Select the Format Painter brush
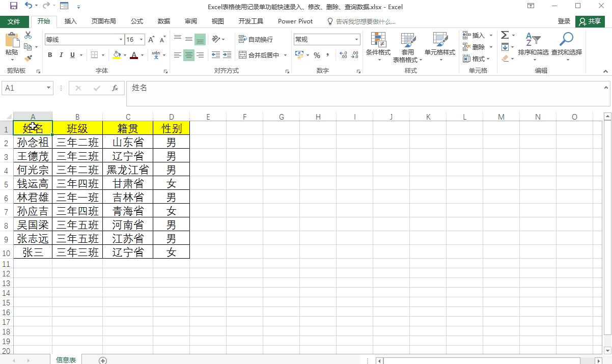Image resolution: width=612 pixels, height=364 pixels. (x=28, y=59)
